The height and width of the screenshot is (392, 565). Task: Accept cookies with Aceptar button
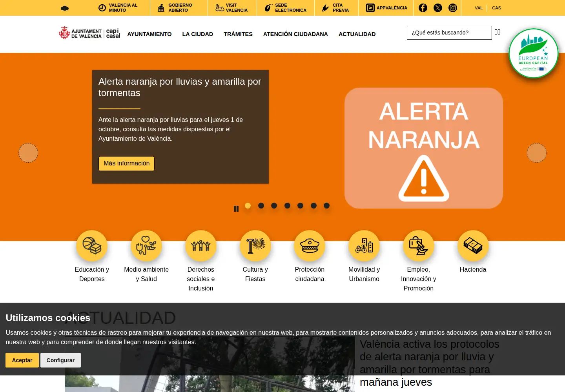(22, 360)
